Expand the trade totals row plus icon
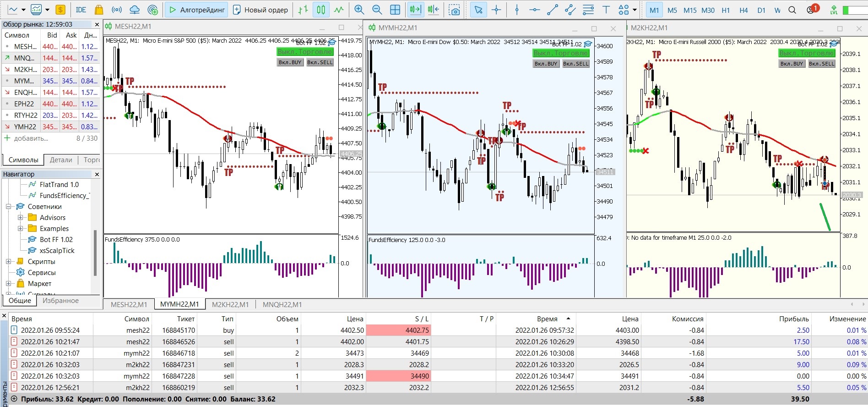This screenshot has width=868, height=407. click(14, 399)
